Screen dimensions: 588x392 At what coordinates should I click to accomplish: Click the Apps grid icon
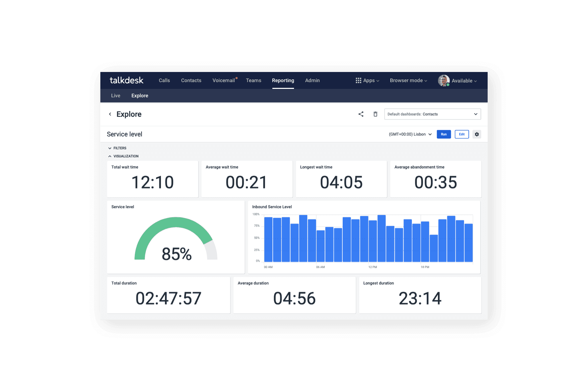[x=358, y=80]
